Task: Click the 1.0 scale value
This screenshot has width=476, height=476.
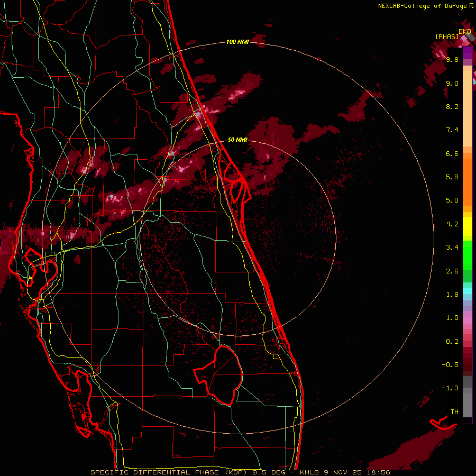Action: click(x=452, y=318)
